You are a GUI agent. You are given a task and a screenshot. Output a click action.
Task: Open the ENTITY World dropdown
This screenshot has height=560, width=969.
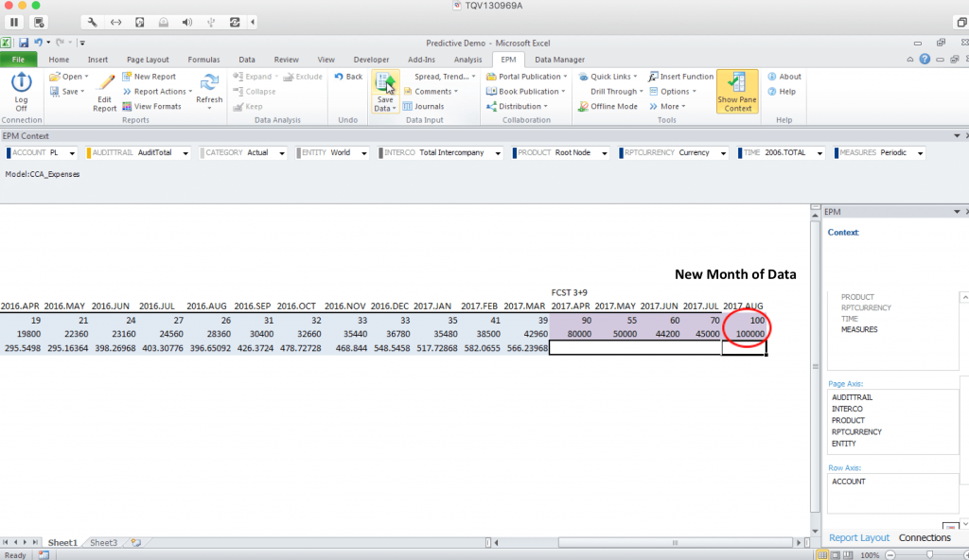364,153
